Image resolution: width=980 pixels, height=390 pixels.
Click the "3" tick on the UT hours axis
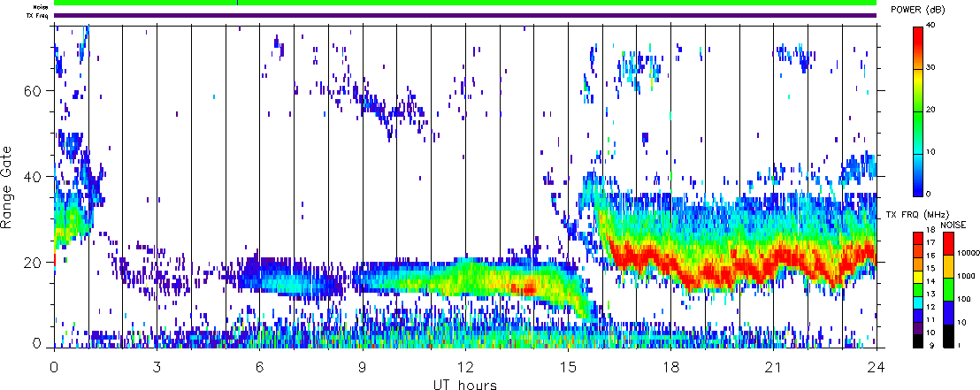tap(157, 365)
